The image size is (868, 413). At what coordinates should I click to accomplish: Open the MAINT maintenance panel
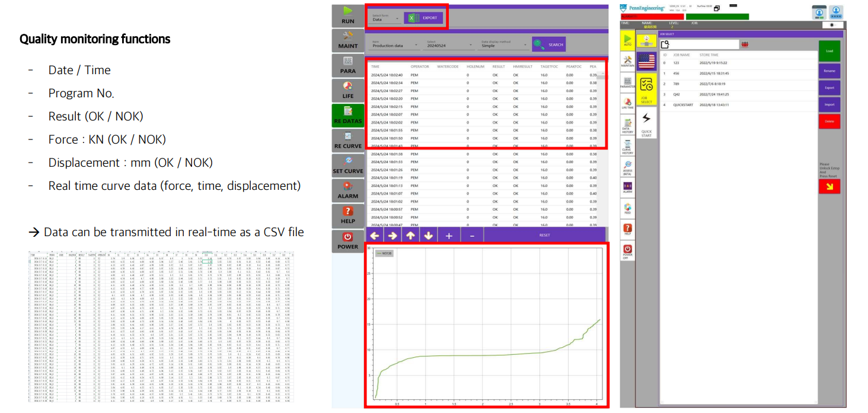[348, 40]
